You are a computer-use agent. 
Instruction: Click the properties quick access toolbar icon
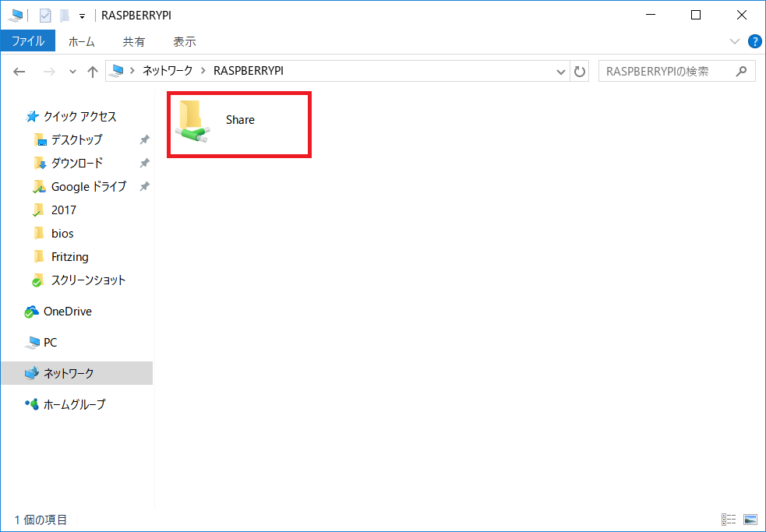click(x=45, y=16)
